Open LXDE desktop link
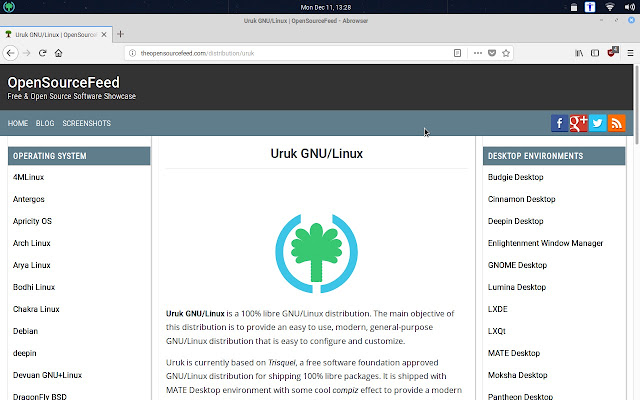 tap(498, 309)
